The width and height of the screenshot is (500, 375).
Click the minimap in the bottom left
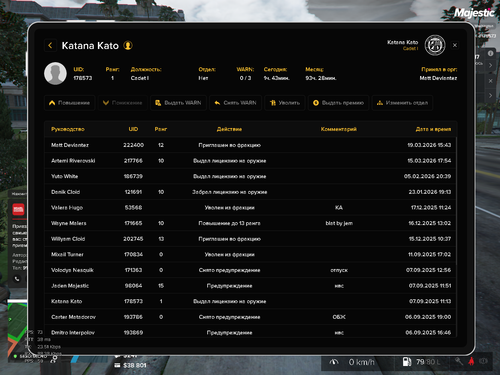coord(17,327)
